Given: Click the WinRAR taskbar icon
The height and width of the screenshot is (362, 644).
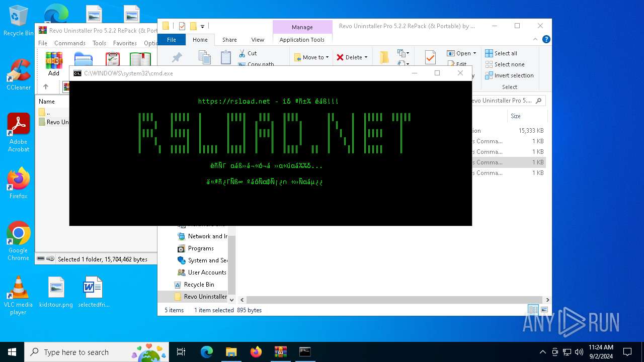Looking at the screenshot, I should [280, 352].
